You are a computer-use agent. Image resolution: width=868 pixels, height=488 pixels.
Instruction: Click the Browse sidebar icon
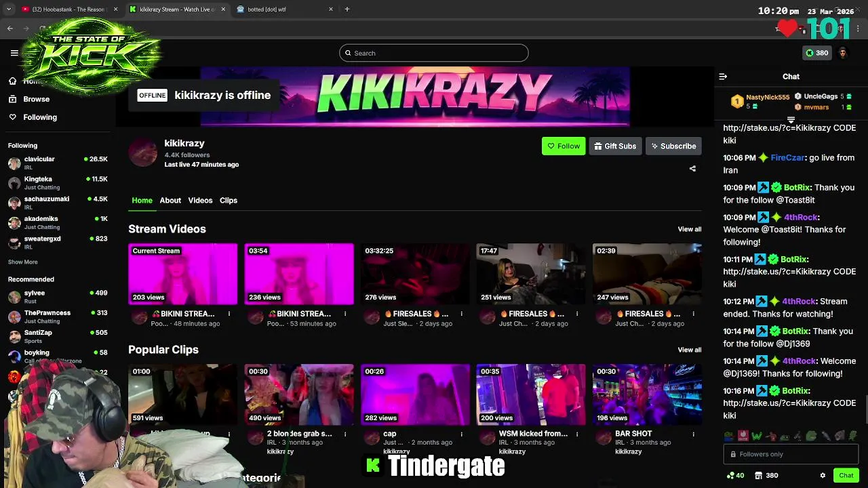pos(12,99)
